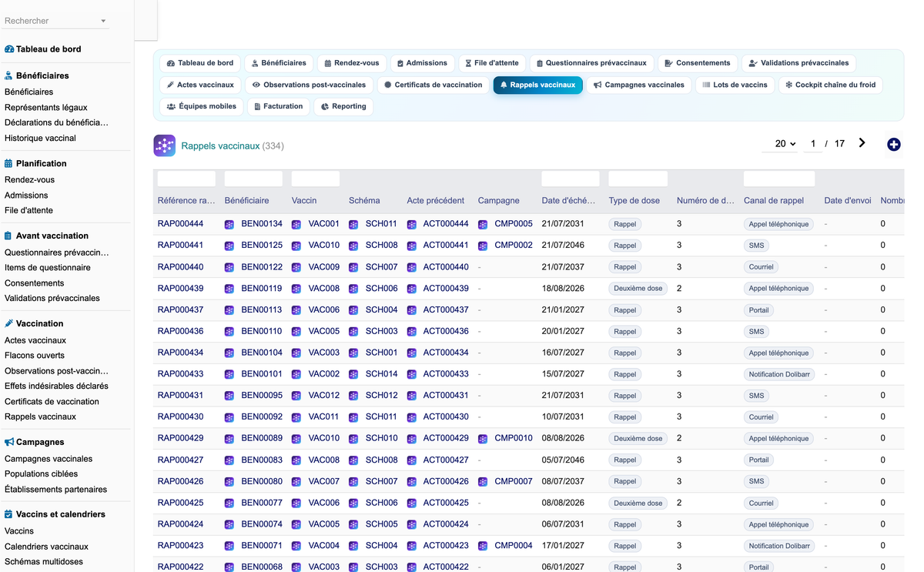Click the Canal de rappel filter field
924x572 pixels.
point(779,179)
